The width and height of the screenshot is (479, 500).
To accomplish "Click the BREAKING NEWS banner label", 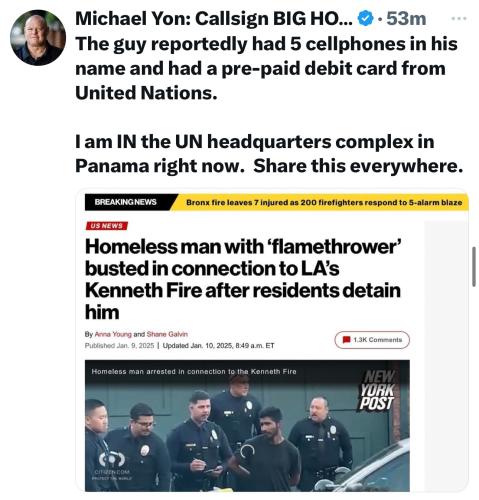I will pyautogui.click(x=125, y=202).
